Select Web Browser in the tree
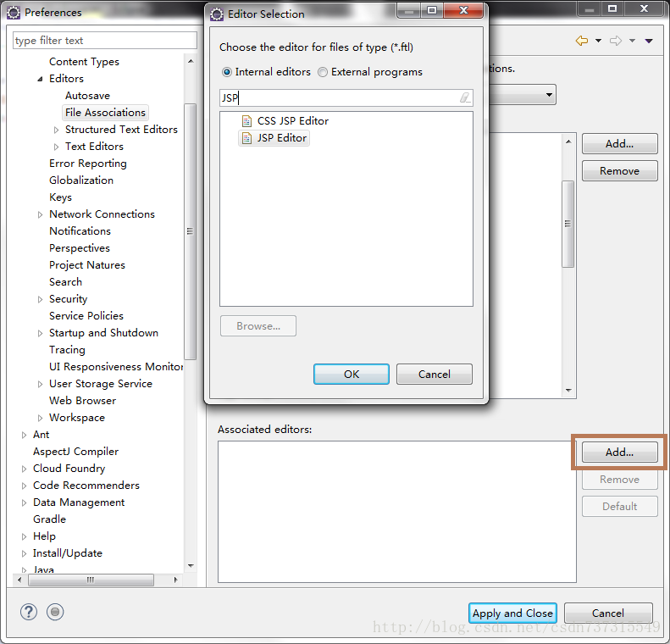Viewport: 670px width, 644px height. pos(82,401)
